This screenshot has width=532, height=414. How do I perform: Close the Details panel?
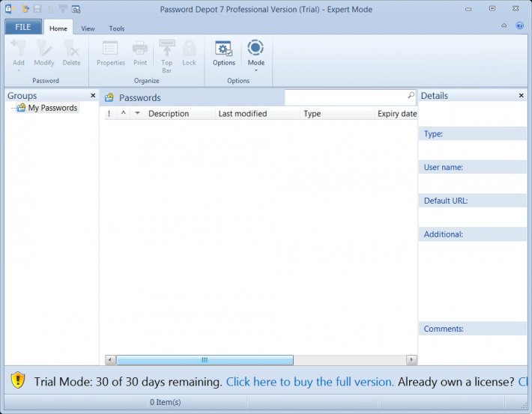click(522, 96)
